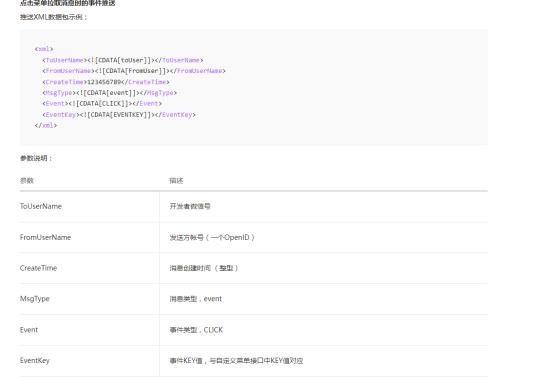
Task: Click the FromUserName XML code line
Action: (x=134, y=71)
